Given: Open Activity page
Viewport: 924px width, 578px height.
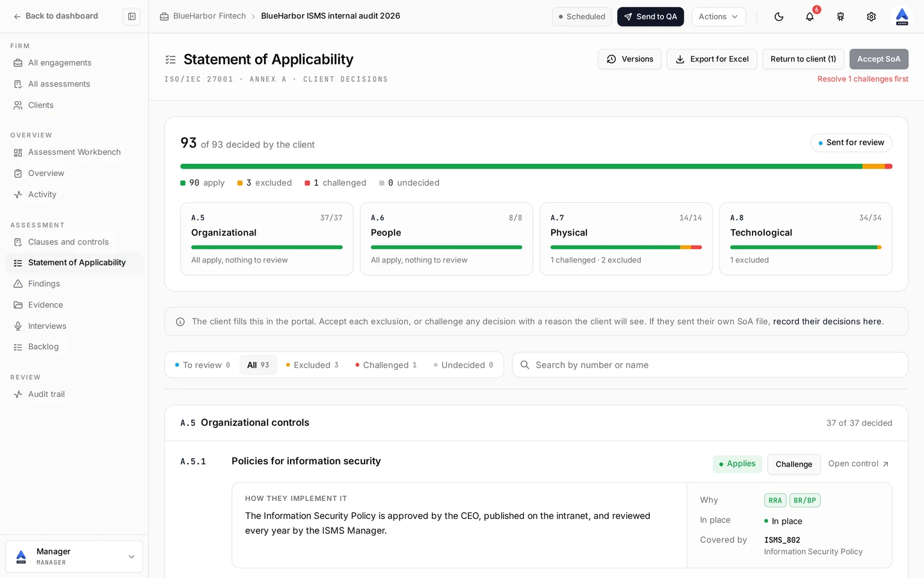Looking at the screenshot, I should pyautogui.click(x=74, y=194).
